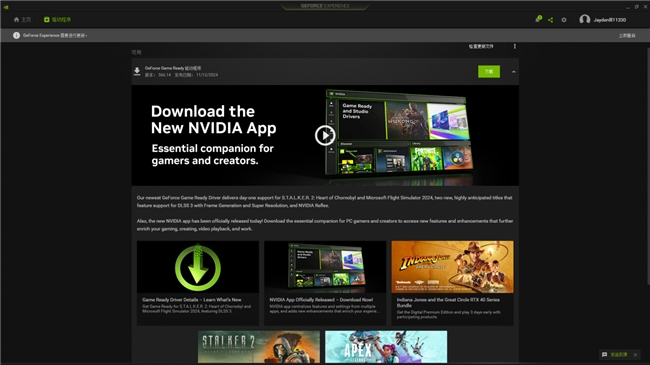Image resolution: width=650 pixels, height=365 pixels.
Task: Dismiss the feedback popup with X
Action: coord(635,355)
